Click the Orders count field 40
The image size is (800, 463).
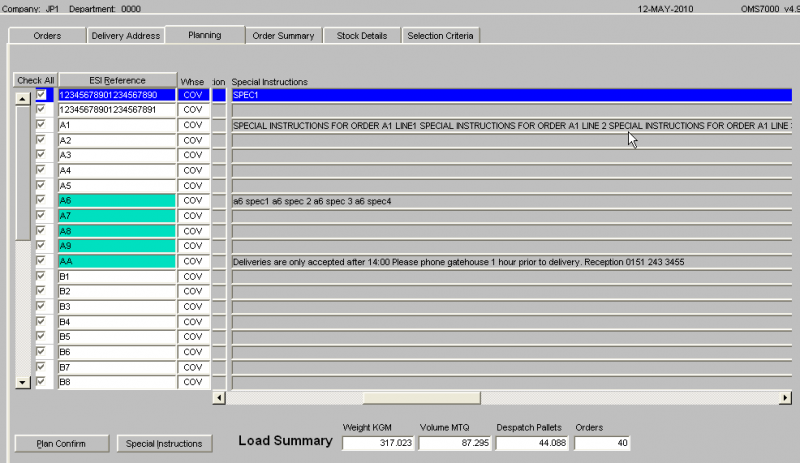click(602, 443)
